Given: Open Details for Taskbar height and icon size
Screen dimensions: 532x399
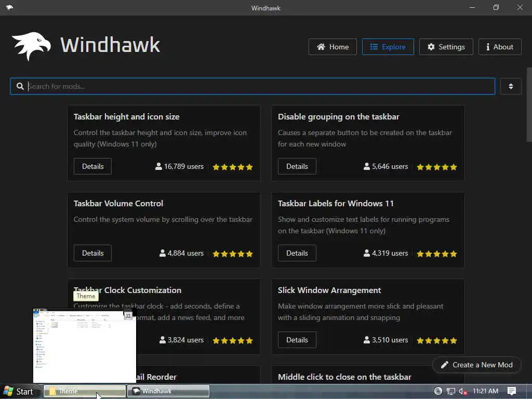Looking at the screenshot, I should [92, 166].
